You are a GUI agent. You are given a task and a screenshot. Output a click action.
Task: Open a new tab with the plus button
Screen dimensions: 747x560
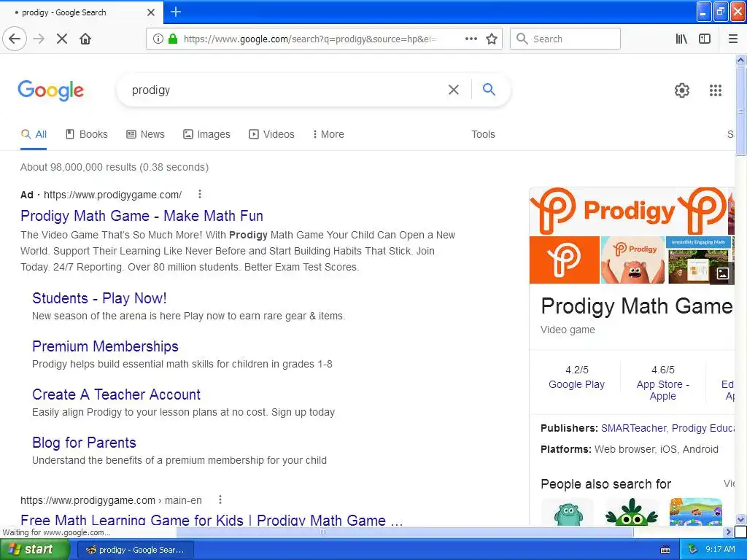pos(175,12)
